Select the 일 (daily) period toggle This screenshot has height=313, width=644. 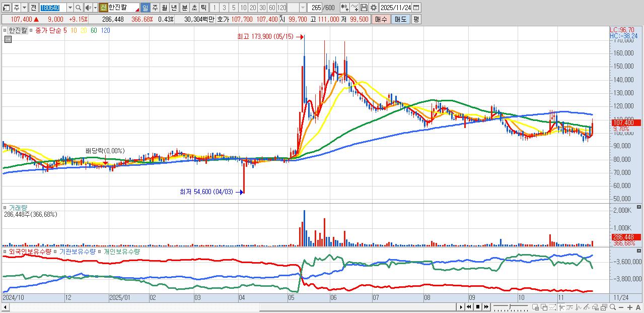tap(145, 8)
